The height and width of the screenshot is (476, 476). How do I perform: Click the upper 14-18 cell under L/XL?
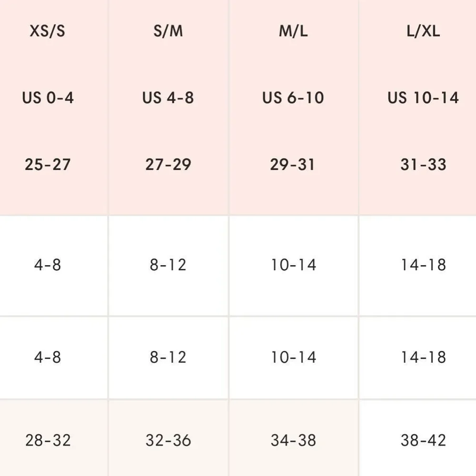pos(423,265)
